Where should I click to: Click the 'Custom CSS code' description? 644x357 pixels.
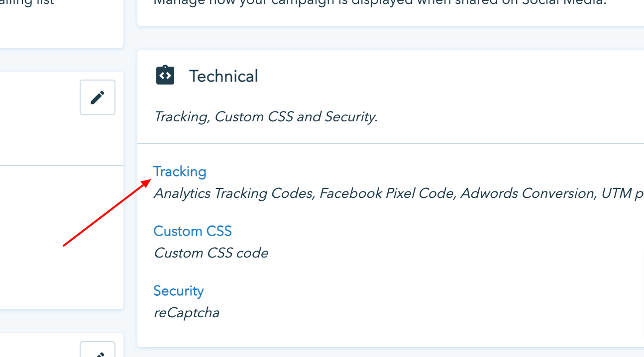click(x=211, y=253)
